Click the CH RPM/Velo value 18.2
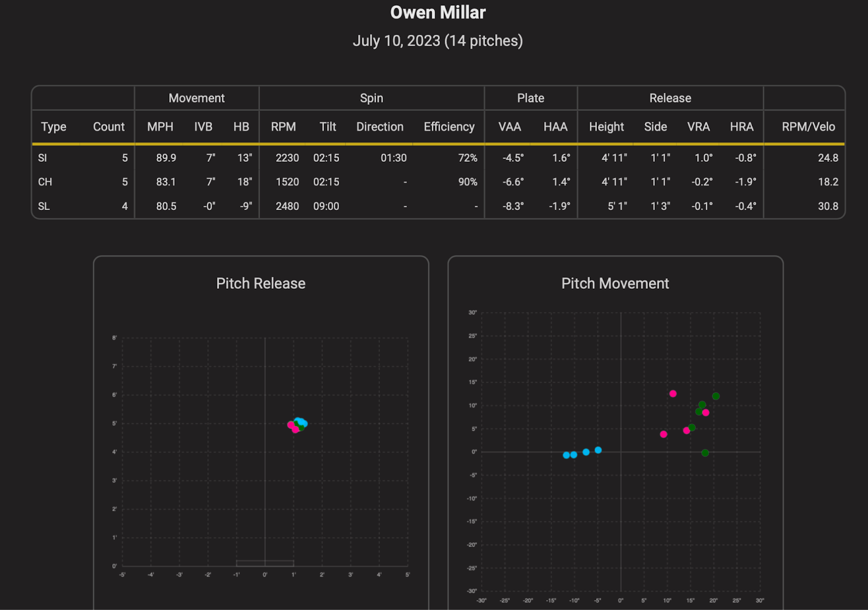The image size is (868, 610). pyautogui.click(x=828, y=182)
